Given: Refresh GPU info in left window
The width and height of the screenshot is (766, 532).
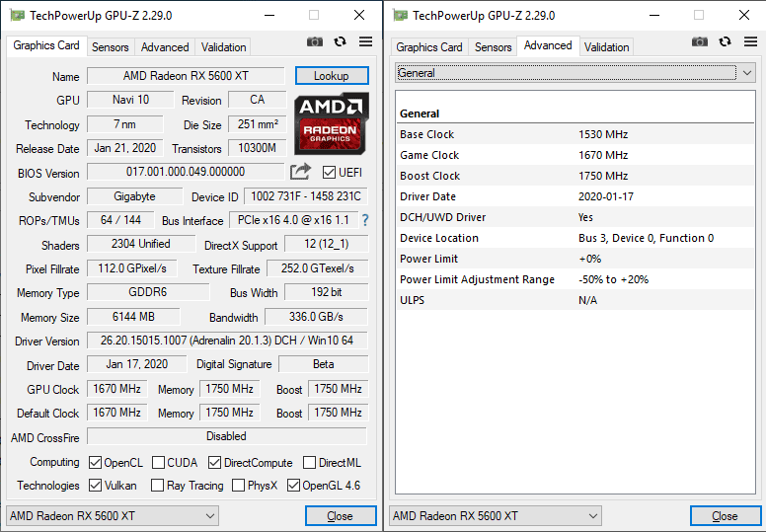Looking at the screenshot, I should pos(340,42).
